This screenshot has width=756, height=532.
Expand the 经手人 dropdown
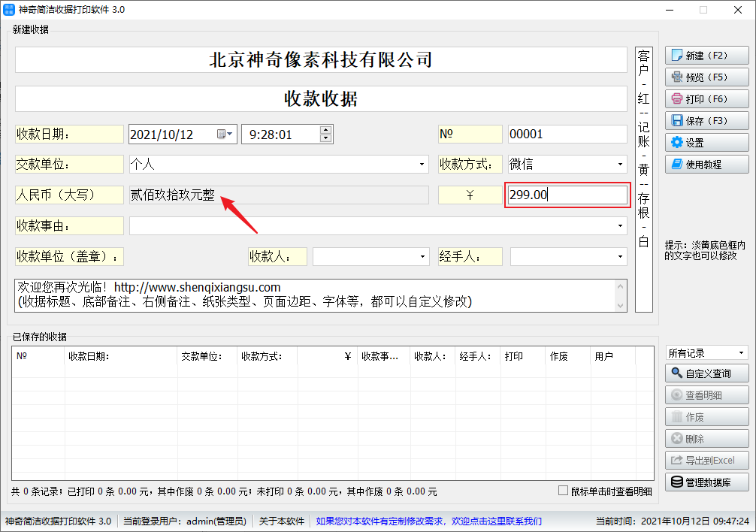coord(620,256)
